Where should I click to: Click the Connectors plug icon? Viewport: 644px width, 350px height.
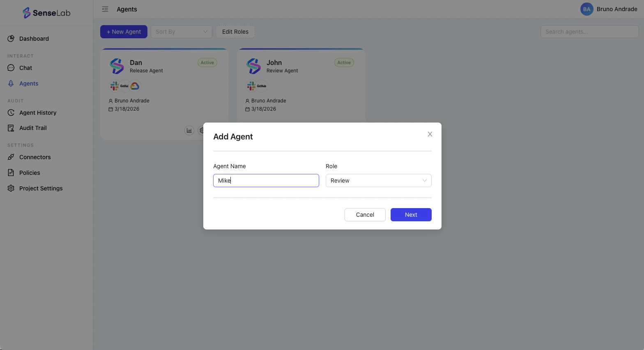pyautogui.click(x=11, y=157)
